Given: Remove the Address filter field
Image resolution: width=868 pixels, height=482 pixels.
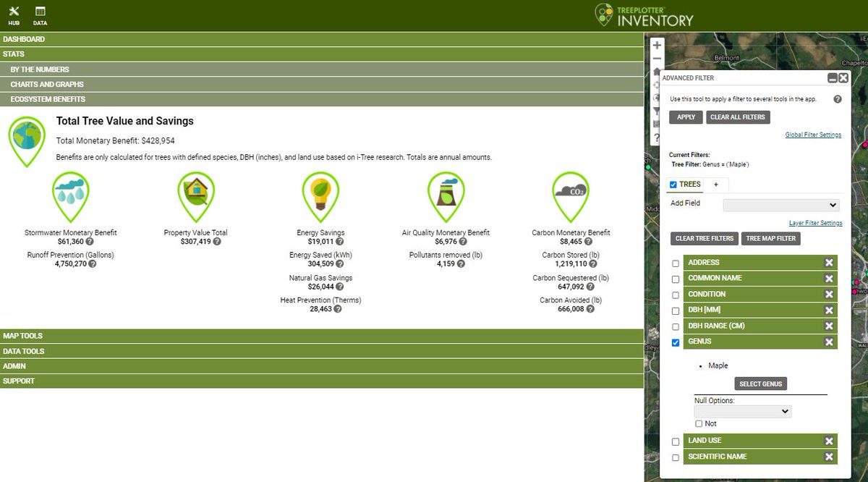Looking at the screenshot, I should pyautogui.click(x=829, y=263).
